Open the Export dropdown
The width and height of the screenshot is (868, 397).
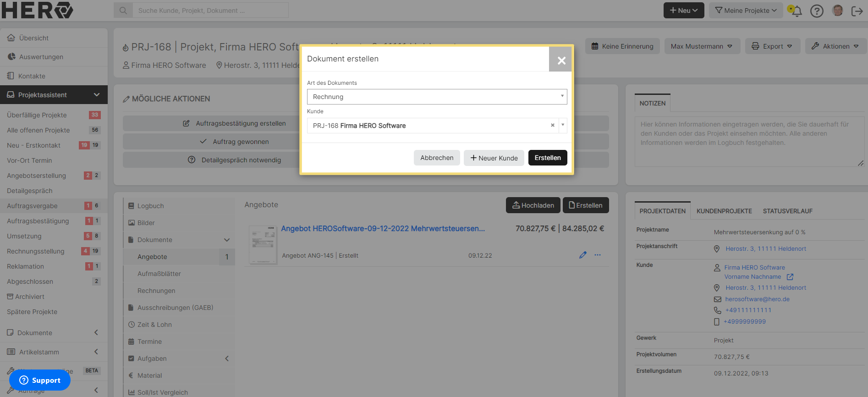click(773, 46)
